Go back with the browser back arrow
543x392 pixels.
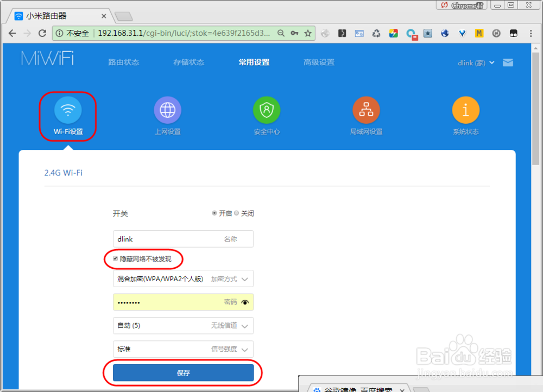(x=12, y=33)
